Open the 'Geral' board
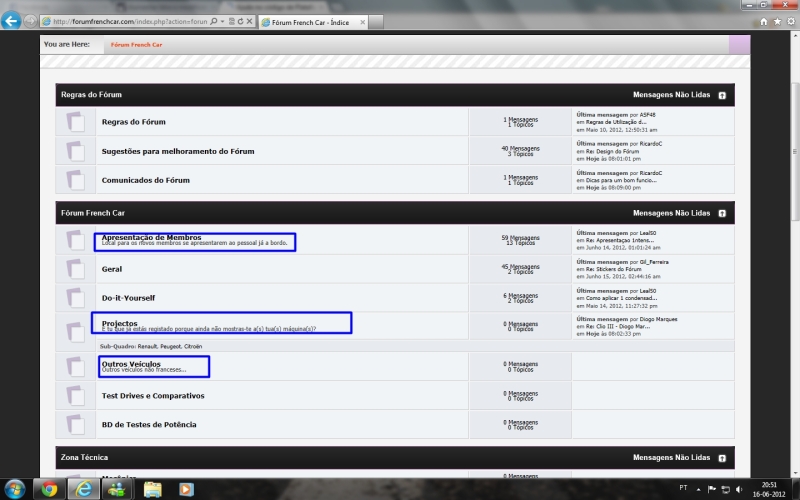This screenshot has width=800, height=500. tap(112, 269)
